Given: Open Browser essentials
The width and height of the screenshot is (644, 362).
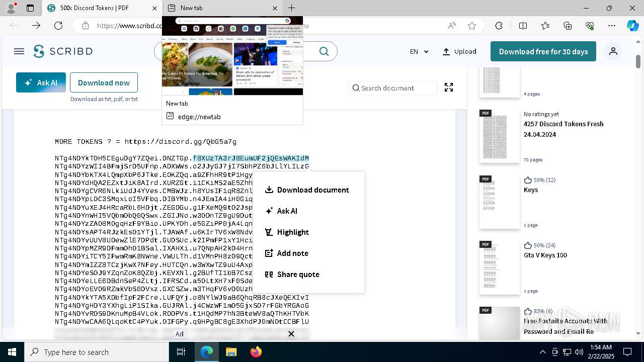Looking at the screenshot, I should pos(590,26).
